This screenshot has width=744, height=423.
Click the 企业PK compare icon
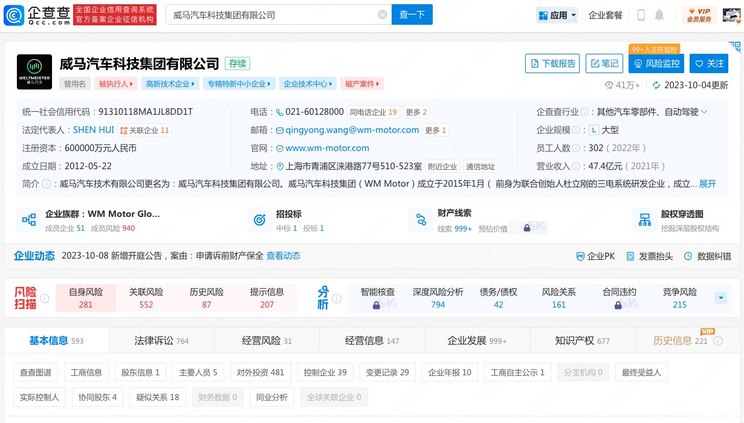594,256
